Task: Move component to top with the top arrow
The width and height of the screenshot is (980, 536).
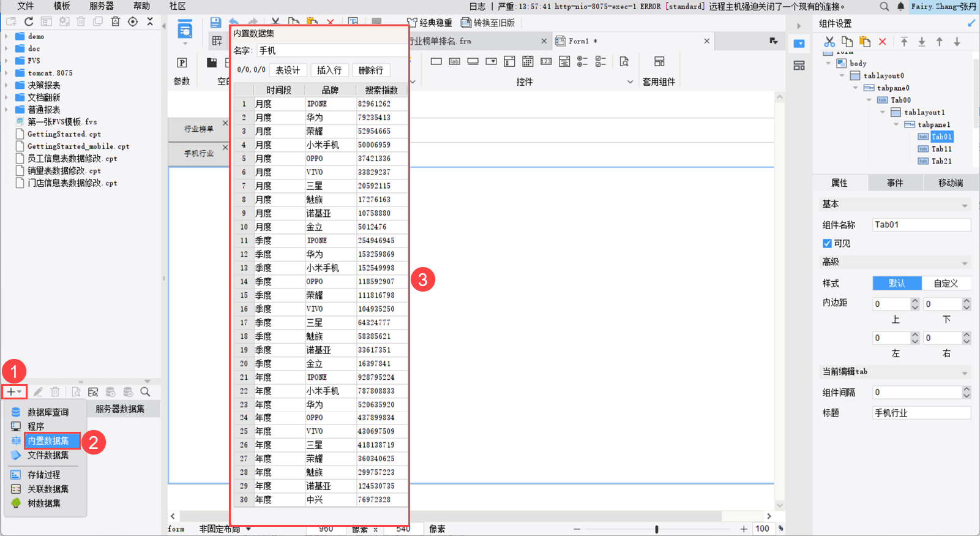Action: coord(904,42)
